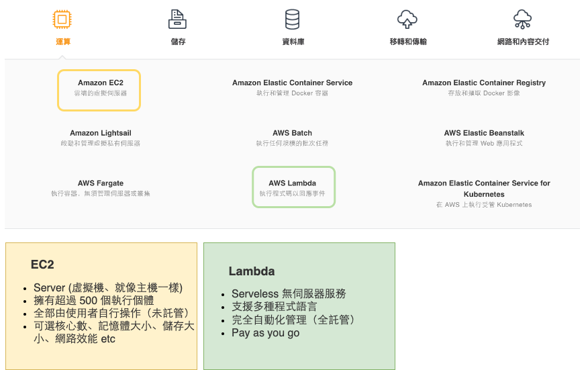
Task: Click the networking cloud nodes icon
Action: [522, 19]
